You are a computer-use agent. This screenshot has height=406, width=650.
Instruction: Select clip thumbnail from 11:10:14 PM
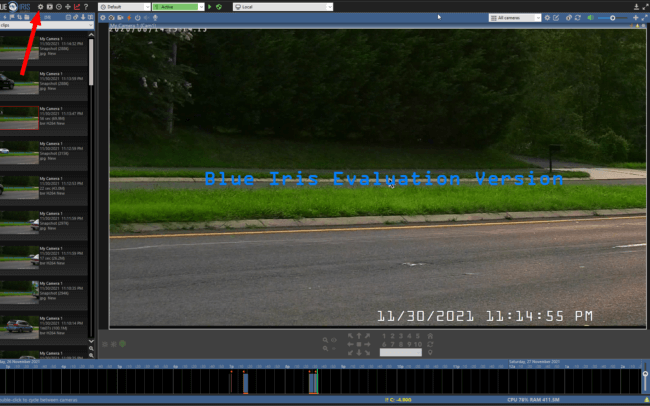[x=19, y=327]
